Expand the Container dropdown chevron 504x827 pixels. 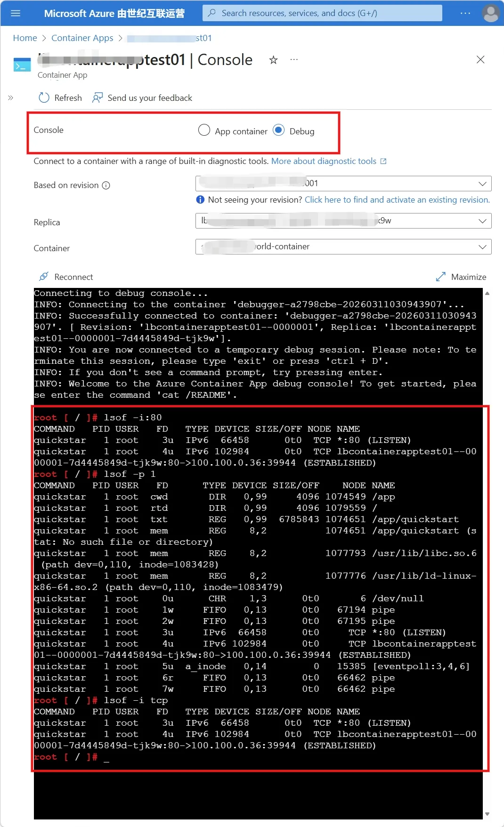(x=482, y=246)
